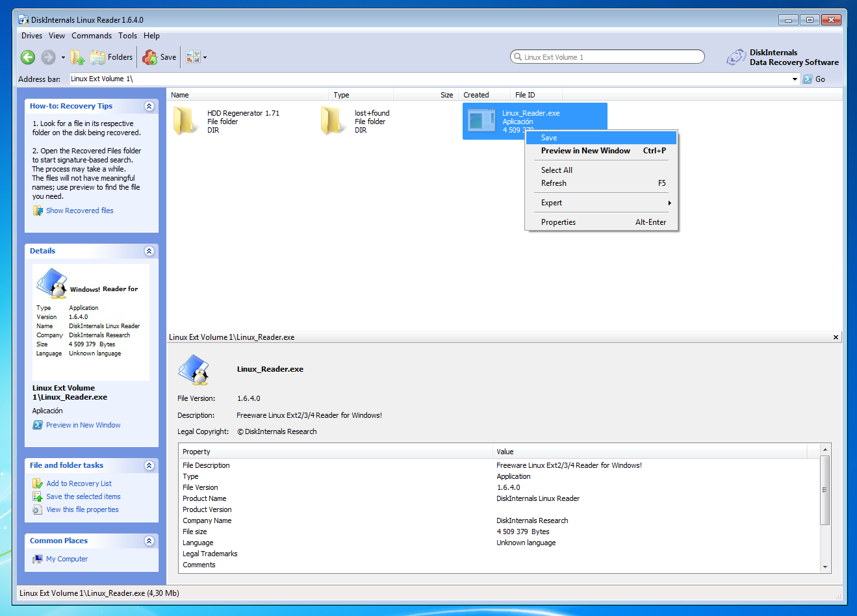This screenshot has width=857, height=616.
Task: Click the properties table scrollbar down arrow
Action: click(825, 567)
